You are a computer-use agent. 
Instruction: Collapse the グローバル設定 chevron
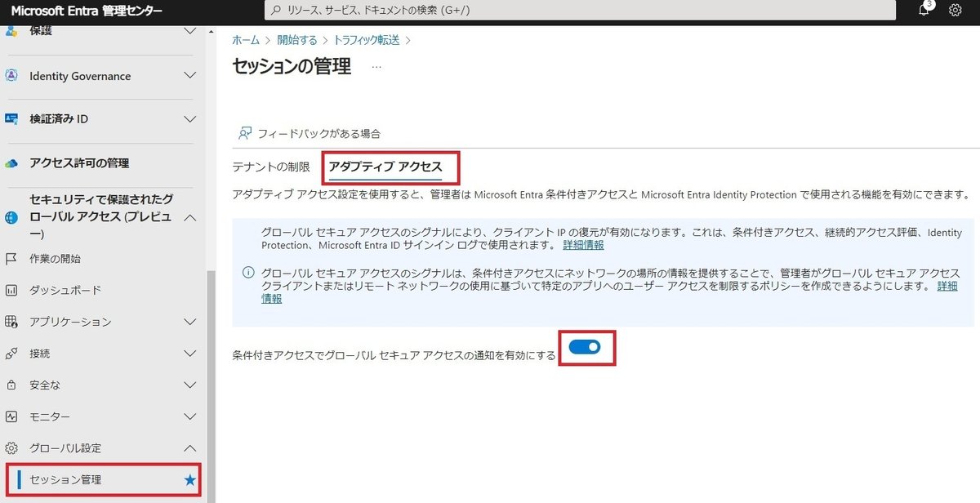[x=189, y=448]
